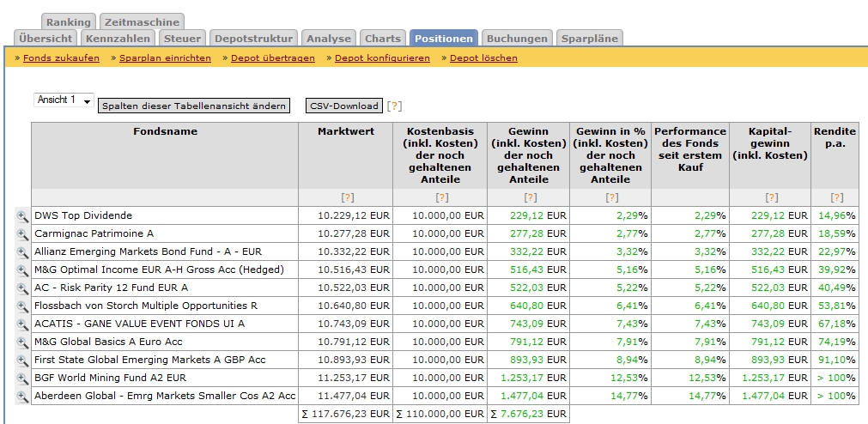Open the Sparplan einrichten link
The height and width of the screenshot is (424, 868).
pyautogui.click(x=165, y=58)
